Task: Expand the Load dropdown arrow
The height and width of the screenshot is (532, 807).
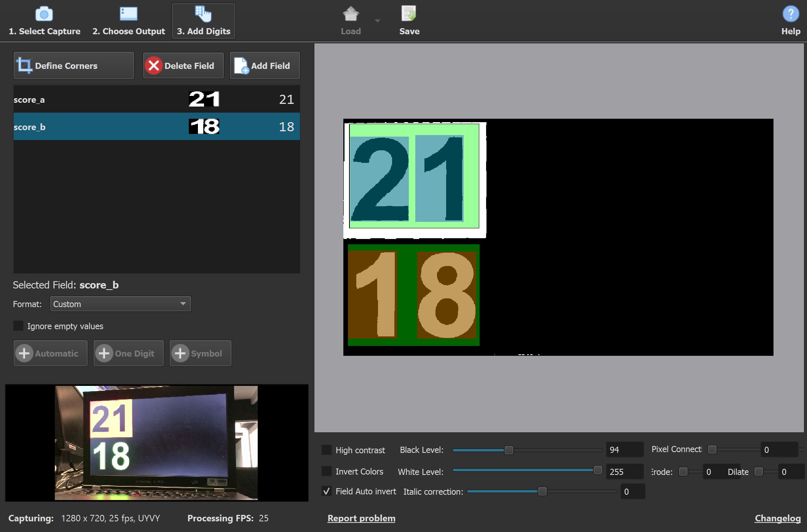Action: tap(377, 21)
